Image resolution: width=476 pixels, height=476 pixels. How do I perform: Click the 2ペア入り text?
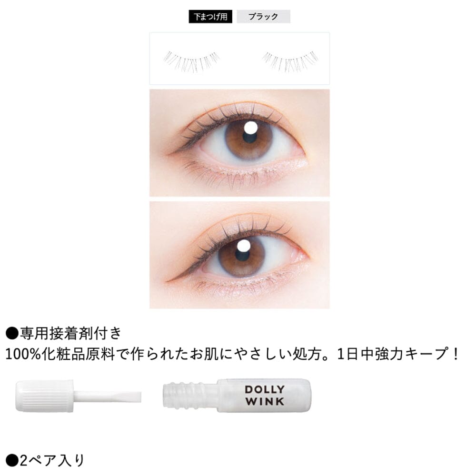52,460
